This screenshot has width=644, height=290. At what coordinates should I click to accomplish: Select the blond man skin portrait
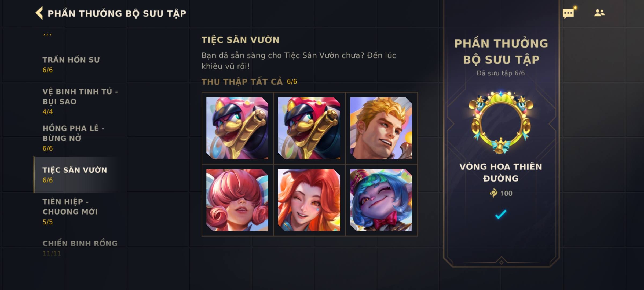coord(381,128)
